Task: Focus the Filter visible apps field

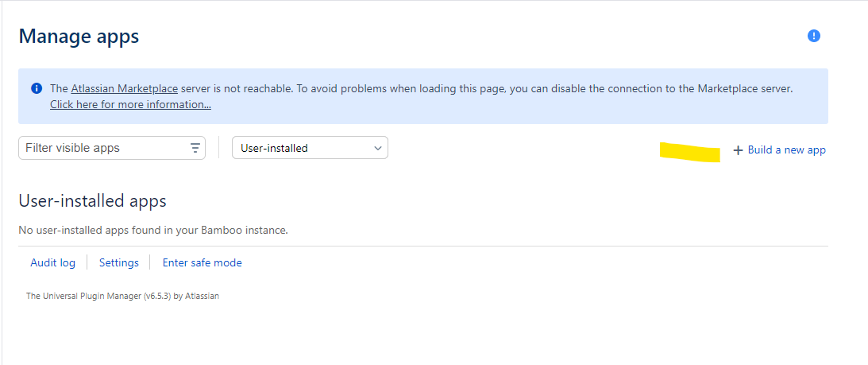Action: point(112,148)
